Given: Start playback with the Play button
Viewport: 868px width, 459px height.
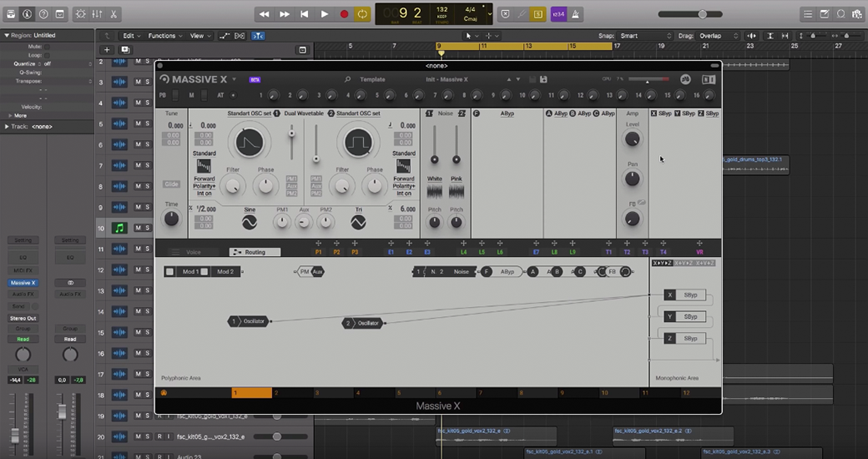Looking at the screenshot, I should click(x=325, y=14).
